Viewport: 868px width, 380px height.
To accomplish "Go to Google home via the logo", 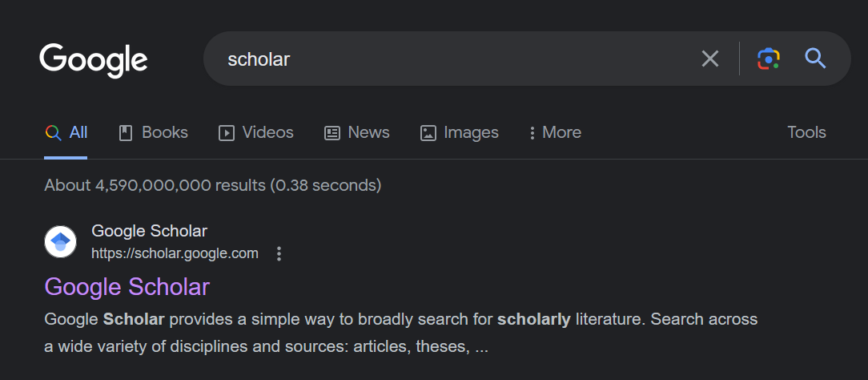I will pos(94,59).
